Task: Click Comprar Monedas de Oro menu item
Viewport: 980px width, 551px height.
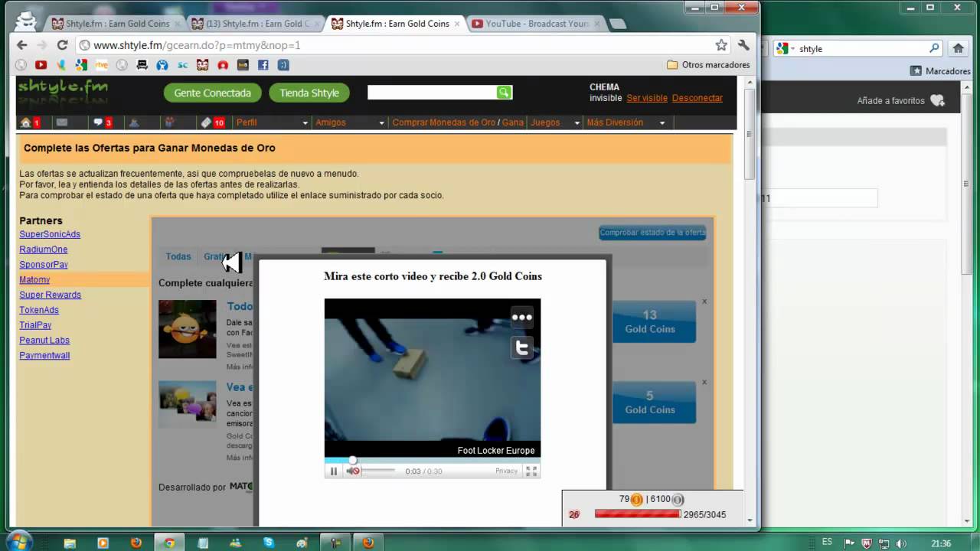Action: [444, 122]
